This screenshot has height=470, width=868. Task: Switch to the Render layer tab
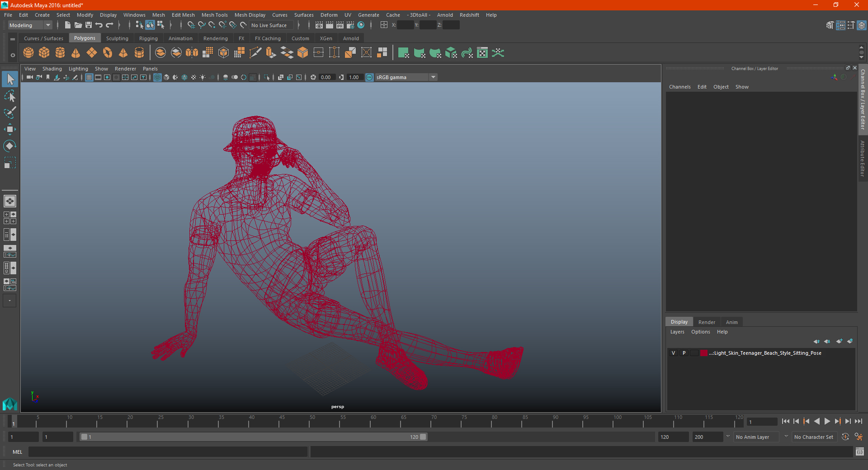(x=707, y=322)
